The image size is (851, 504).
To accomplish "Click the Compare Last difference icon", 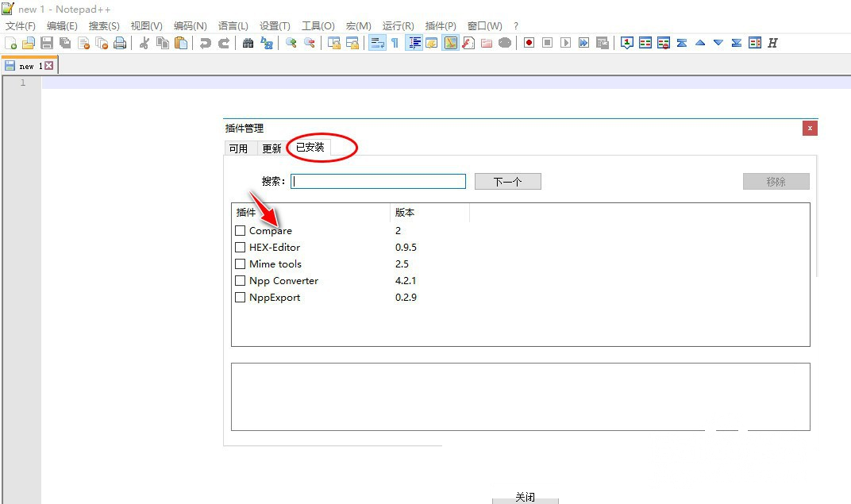I will point(737,43).
